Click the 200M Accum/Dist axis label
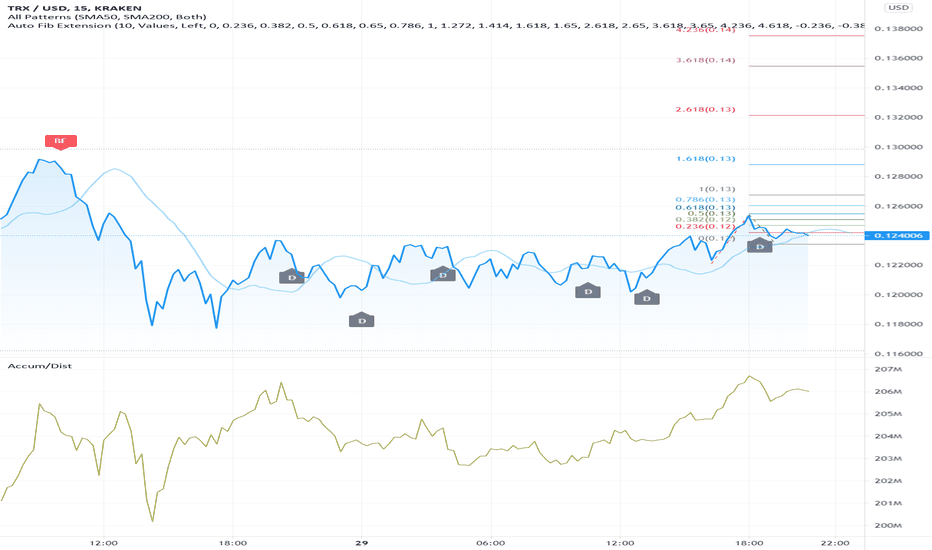This screenshot has height=550, width=932. click(888, 526)
